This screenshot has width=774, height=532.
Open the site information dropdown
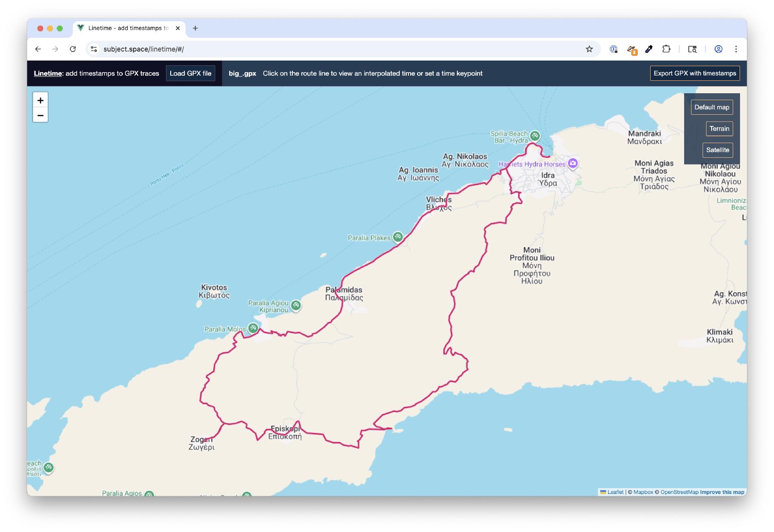94,49
